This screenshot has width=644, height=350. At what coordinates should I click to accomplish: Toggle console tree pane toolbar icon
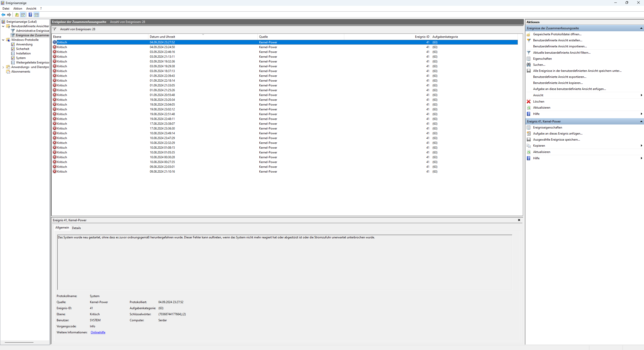coord(23,15)
